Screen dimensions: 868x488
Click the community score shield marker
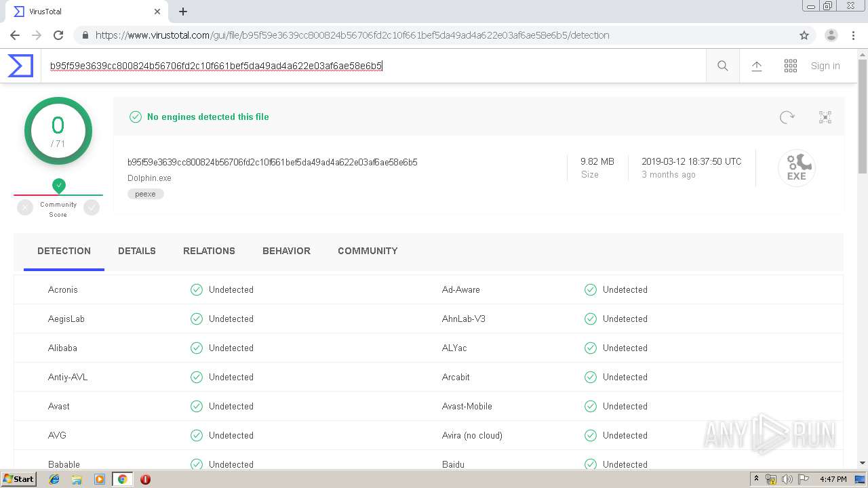(x=59, y=185)
